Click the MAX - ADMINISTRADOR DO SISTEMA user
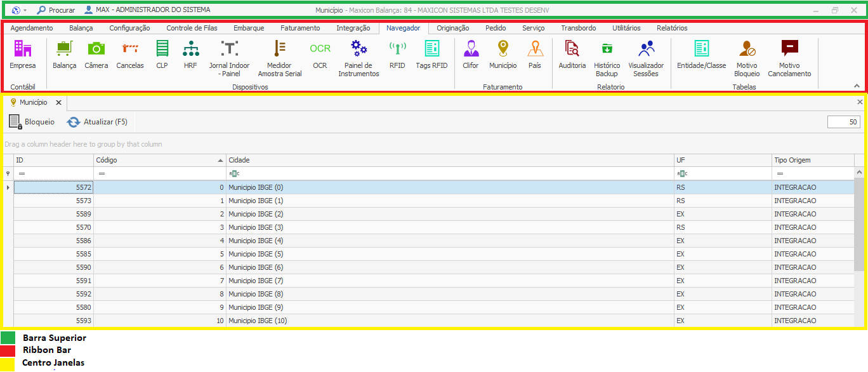 tap(147, 10)
